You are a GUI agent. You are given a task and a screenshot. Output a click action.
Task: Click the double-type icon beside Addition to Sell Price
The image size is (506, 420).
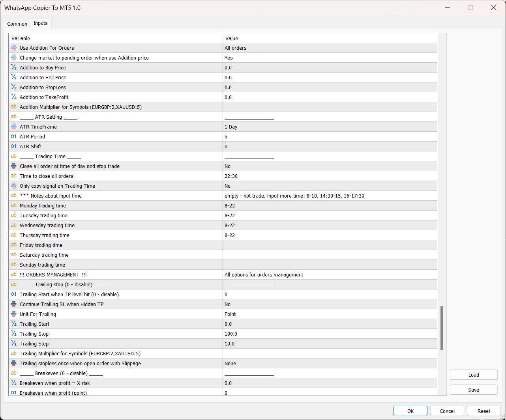point(14,77)
